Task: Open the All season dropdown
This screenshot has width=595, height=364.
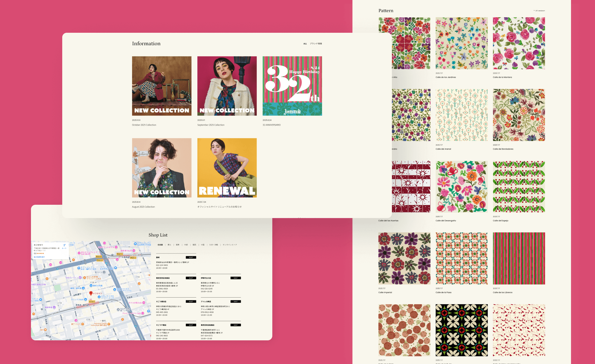Action: [x=539, y=11]
